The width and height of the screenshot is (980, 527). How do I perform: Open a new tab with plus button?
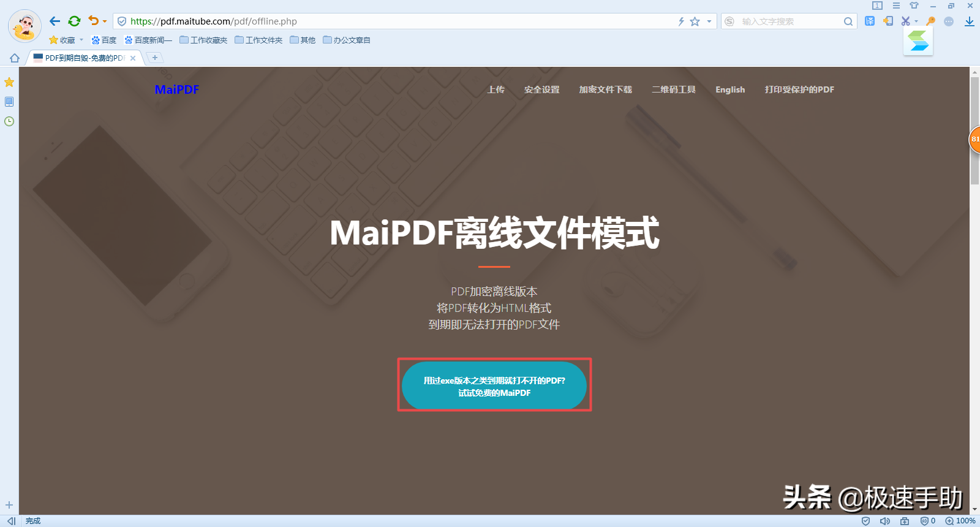(155, 58)
